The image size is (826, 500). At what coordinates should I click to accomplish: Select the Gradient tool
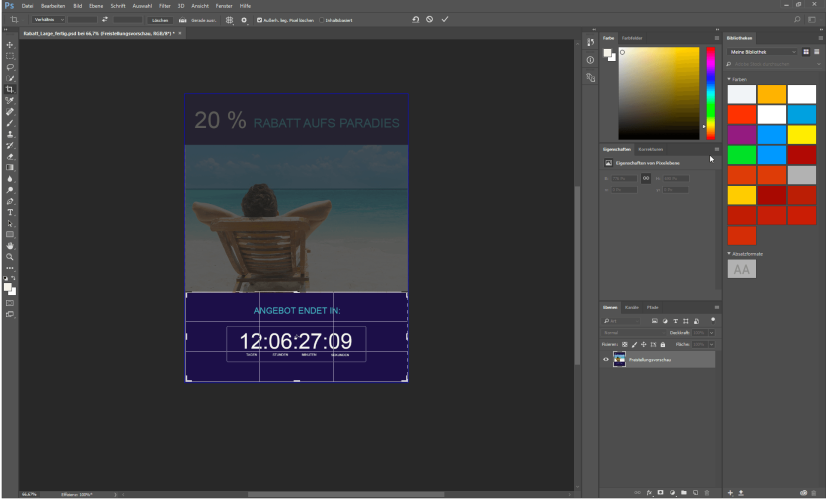tap(9, 168)
